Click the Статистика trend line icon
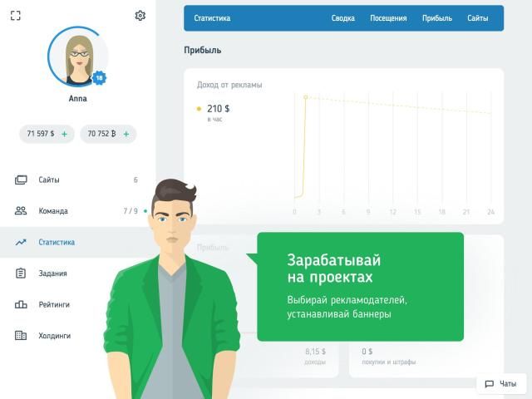The width and height of the screenshot is (532, 399). tap(21, 243)
